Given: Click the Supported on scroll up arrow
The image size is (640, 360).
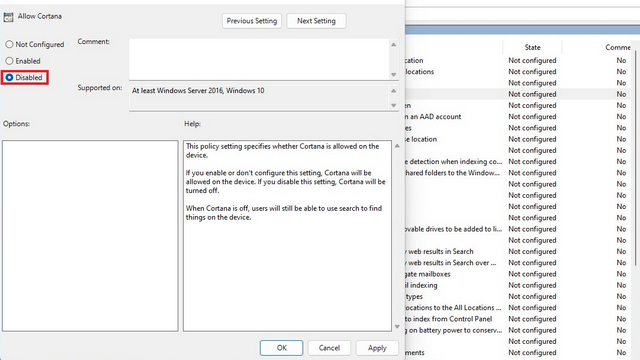Looking at the screenshot, I should pos(393,91).
